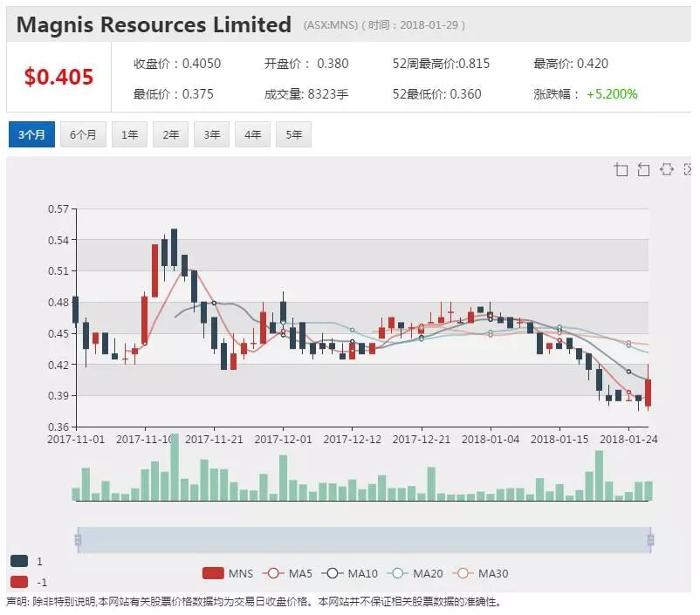Image resolution: width=700 pixels, height=615 pixels.
Task: Grab the right handle of zoom slider
Action: click(x=650, y=540)
